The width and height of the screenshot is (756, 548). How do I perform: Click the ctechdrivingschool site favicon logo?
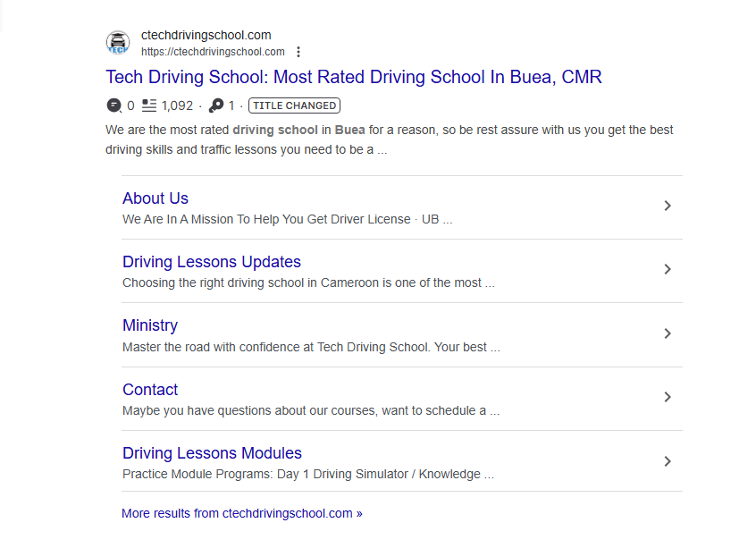coord(118,42)
